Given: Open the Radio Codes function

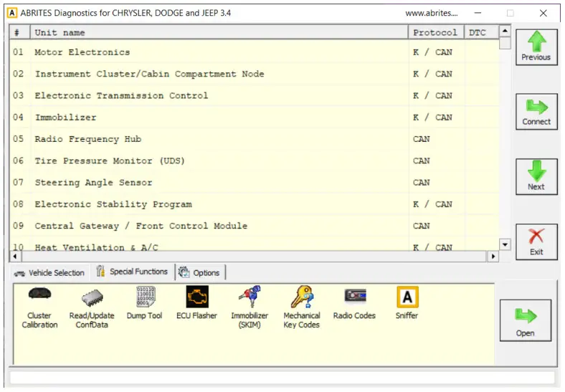Looking at the screenshot, I should [355, 303].
